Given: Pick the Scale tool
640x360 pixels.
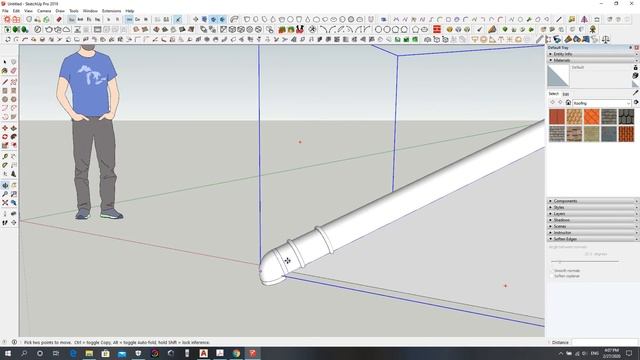Looking at the screenshot, I should pyautogui.click(x=5, y=145).
